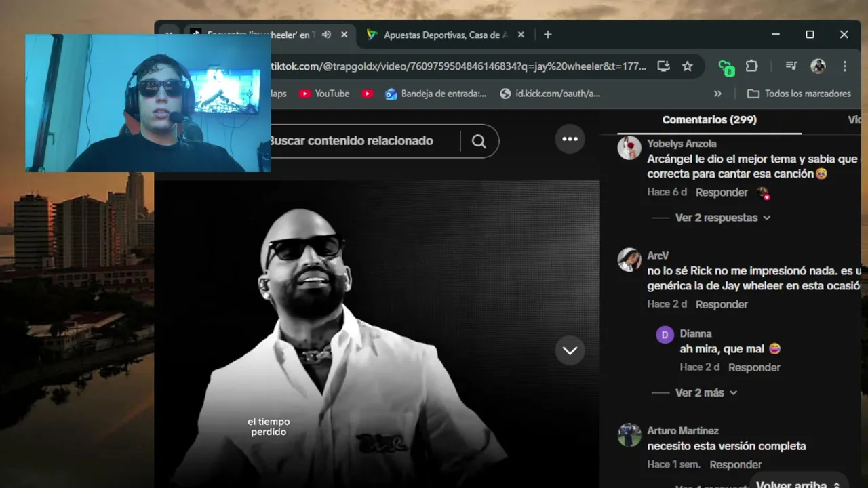
Task: Reply to Arturo Martinez's comment
Action: coord(736,465)
